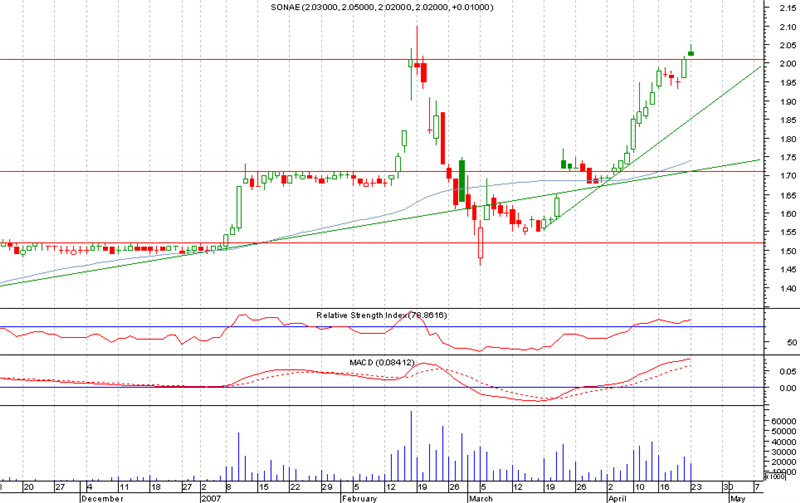Select the February month label

tap(360, 498)
